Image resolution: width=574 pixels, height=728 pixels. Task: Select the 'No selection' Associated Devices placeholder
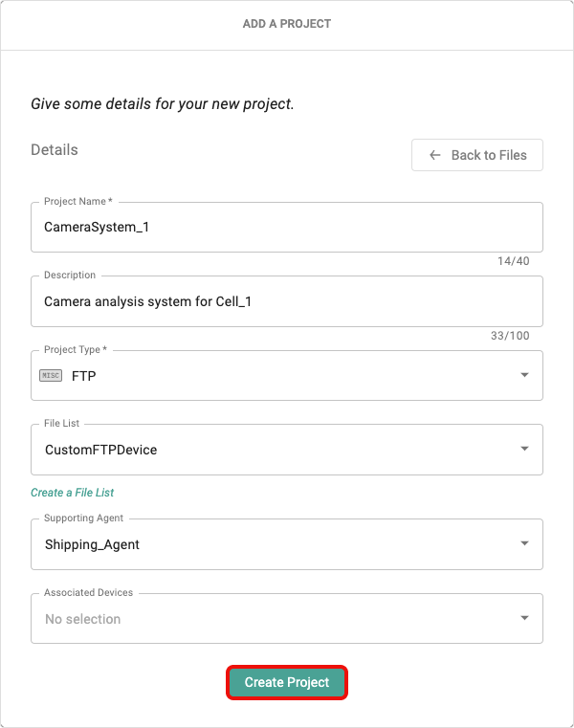pyautogui.click(x=83, y=619)
